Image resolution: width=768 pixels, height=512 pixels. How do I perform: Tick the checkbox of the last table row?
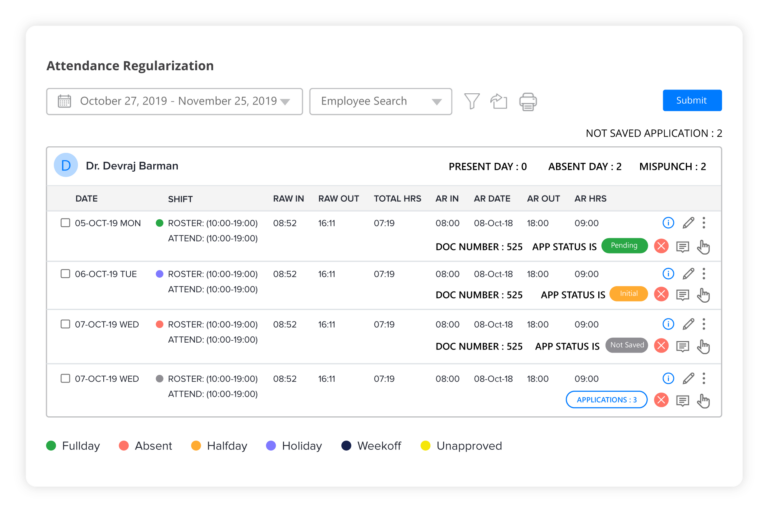(65, 379)
